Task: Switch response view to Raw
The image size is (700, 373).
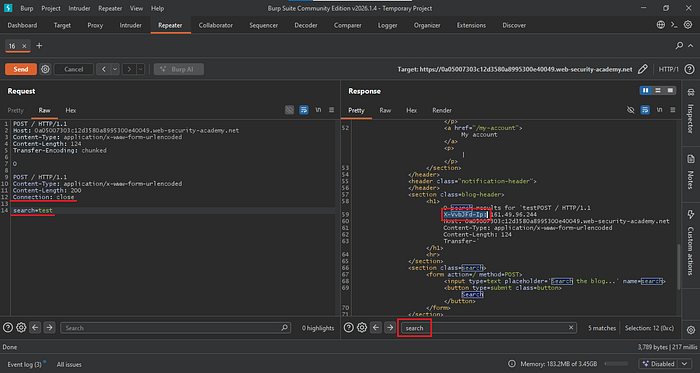Action: [x=385, y=110]
